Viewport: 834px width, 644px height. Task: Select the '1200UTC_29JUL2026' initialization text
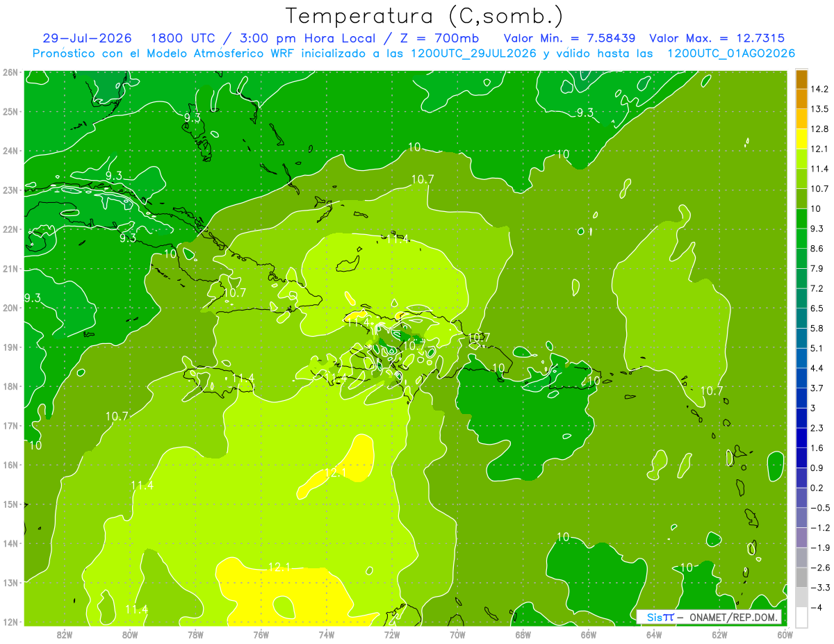click(x=474, y=53)
